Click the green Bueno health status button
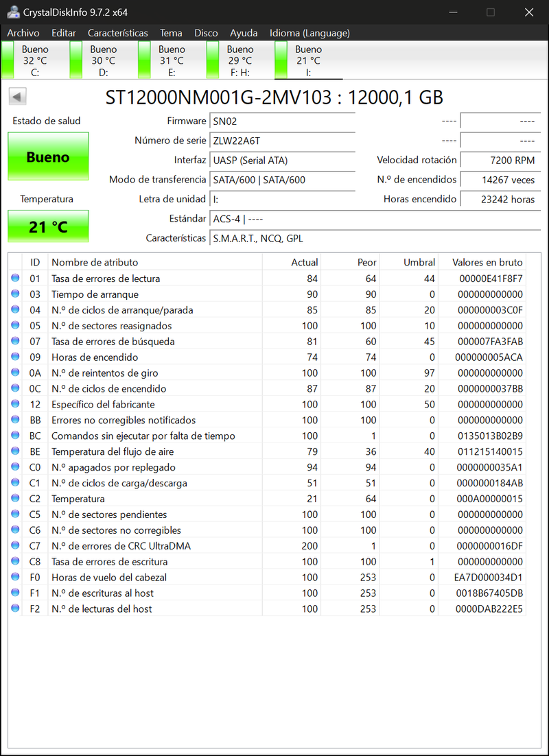The image size is (549, 756). click(x=48, y=156)
